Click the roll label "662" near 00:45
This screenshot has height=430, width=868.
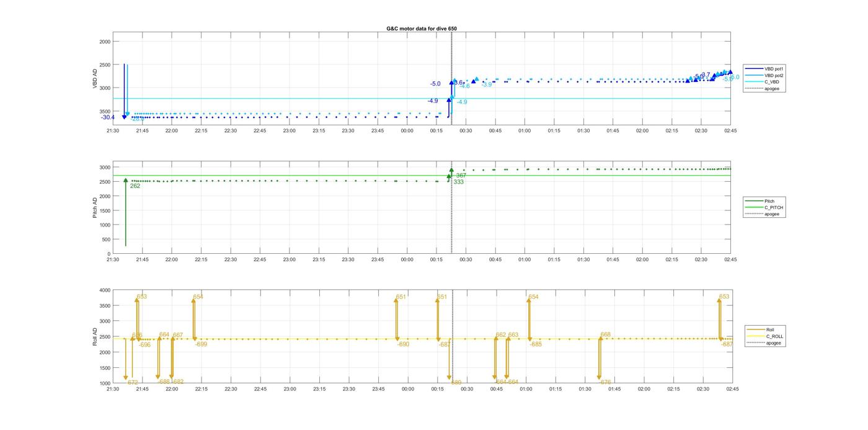coord(501,335)
